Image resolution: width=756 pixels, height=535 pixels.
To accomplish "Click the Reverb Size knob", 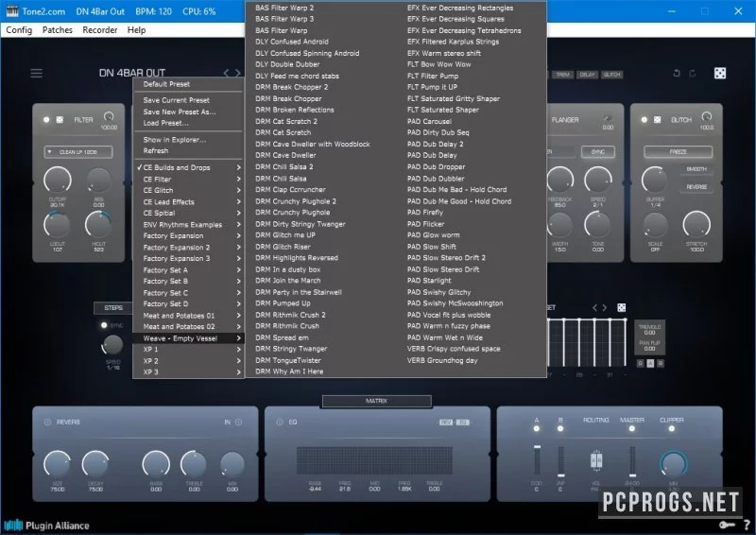I will [x=57, y=464].
